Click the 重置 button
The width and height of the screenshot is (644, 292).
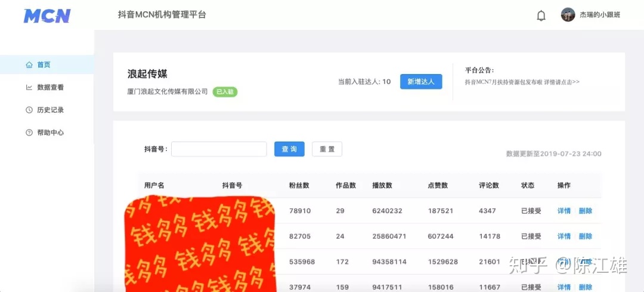tap(327, 149)
